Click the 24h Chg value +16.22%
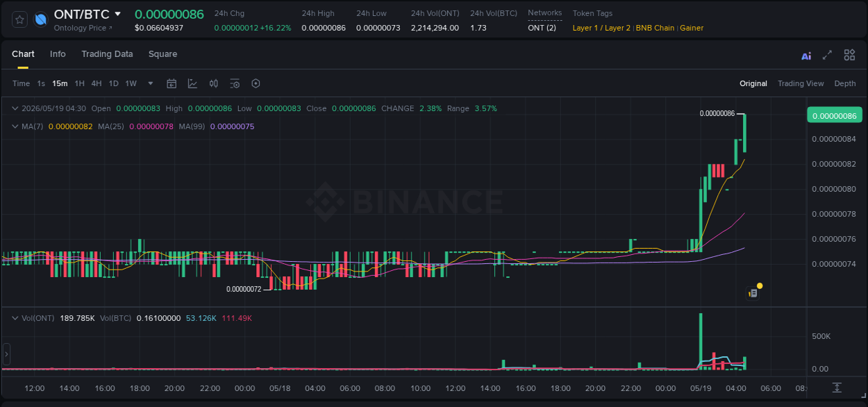This screenshot has height=407, width=868. click(x=275, y=28)
